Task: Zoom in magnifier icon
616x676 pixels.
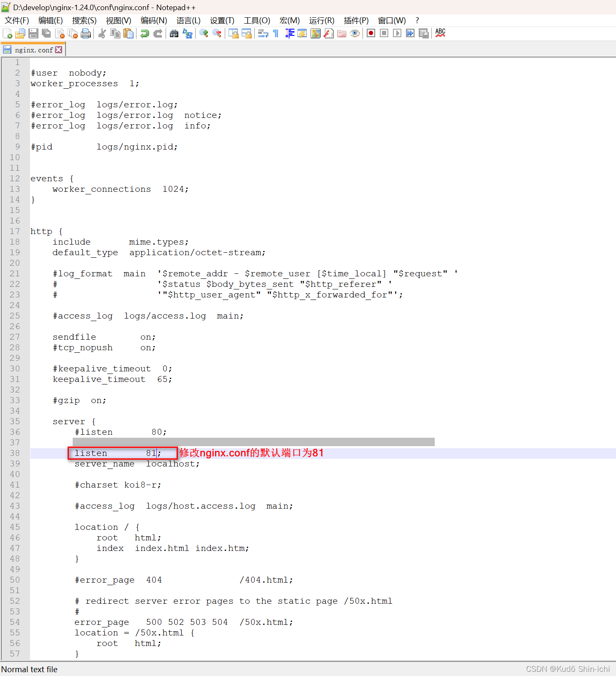Action: point(204,33)
